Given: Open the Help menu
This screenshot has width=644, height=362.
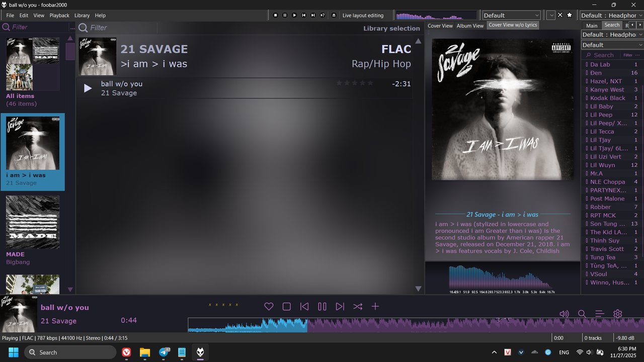Looking at the screenshot, I should pyautogui.click(x=100, y=16).
